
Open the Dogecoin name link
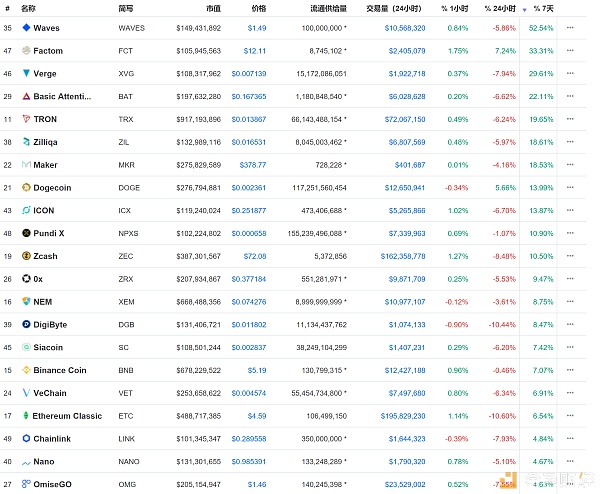point(52,187)
